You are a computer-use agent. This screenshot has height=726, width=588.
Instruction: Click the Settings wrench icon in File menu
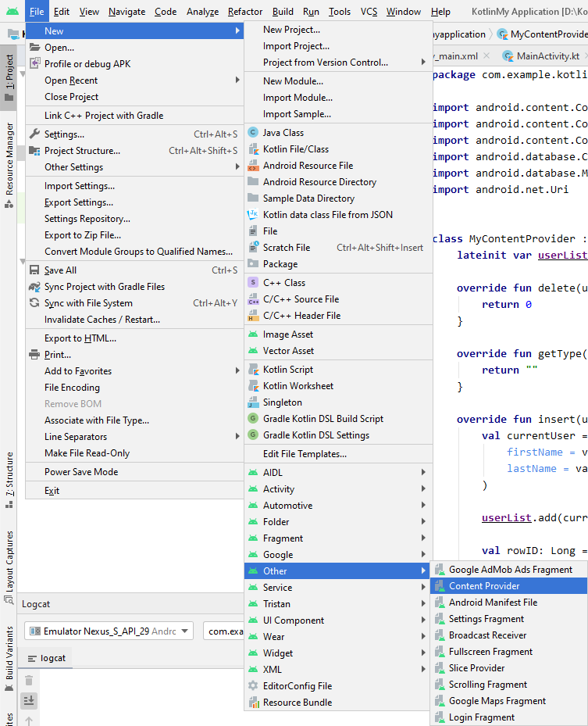[34, 134]
